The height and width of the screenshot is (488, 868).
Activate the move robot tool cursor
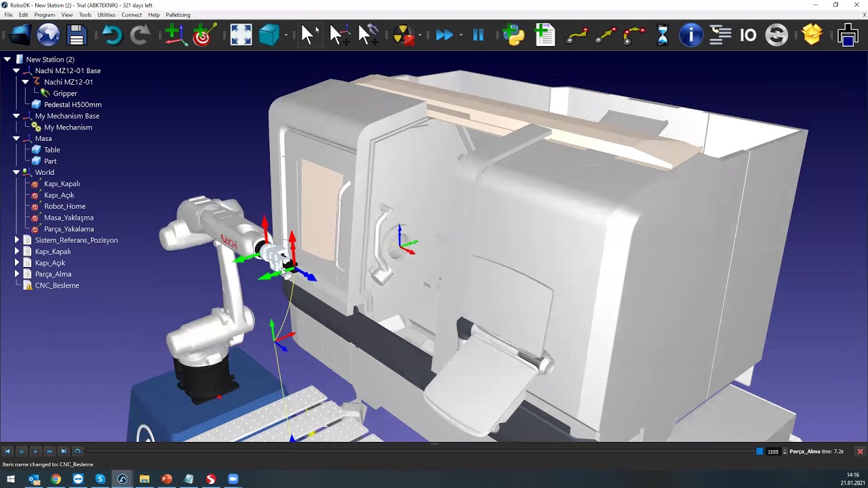pyautogui.click(x=368, y=35)
